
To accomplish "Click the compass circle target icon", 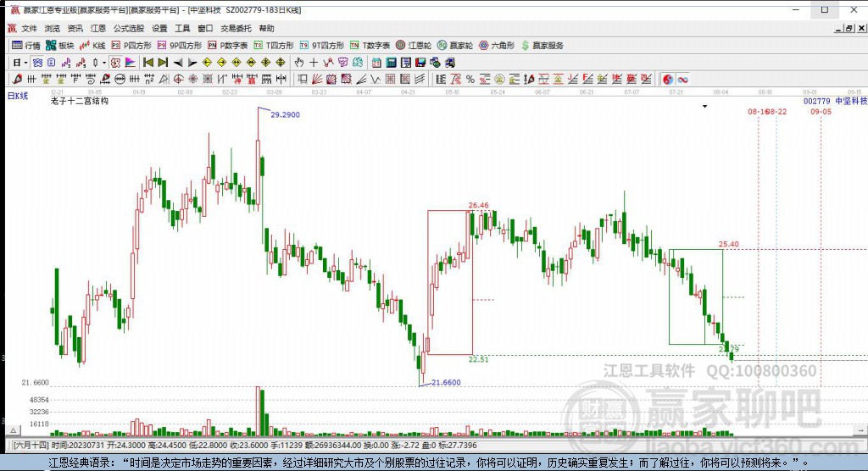I will coord(178,79).
